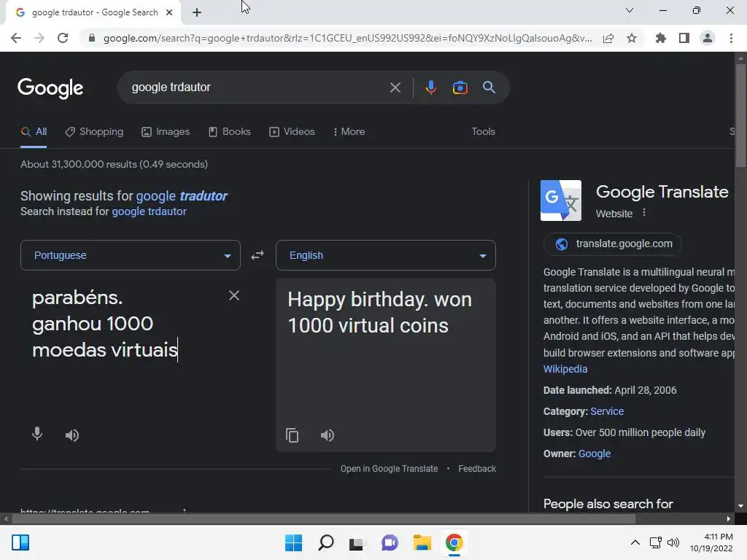Open Windows widgets panel
Viewport: 747px width, 560px height.
coord(20,542)
